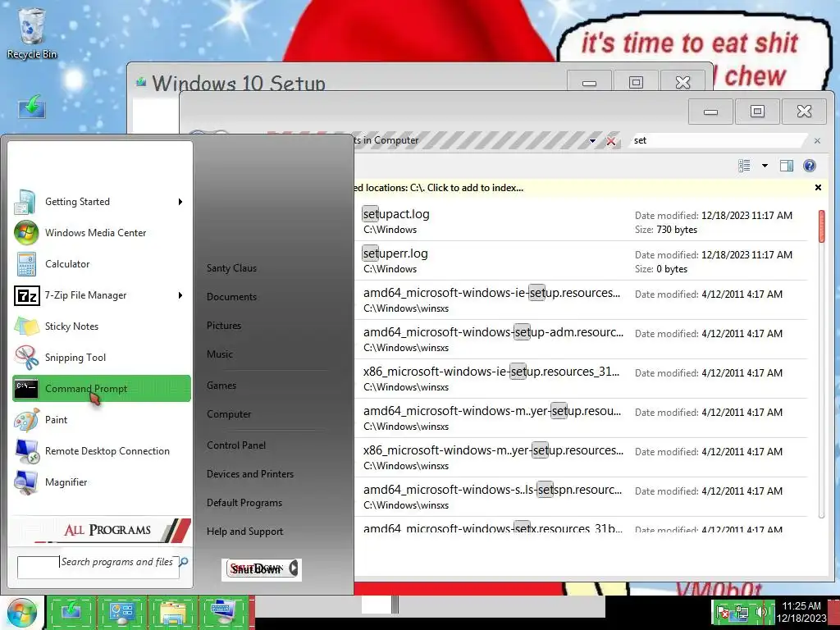This screenshot has width=840, height=630.
Task: Select amd64_microsoft-windows-ie-setup.resources result
Action: 582,300
